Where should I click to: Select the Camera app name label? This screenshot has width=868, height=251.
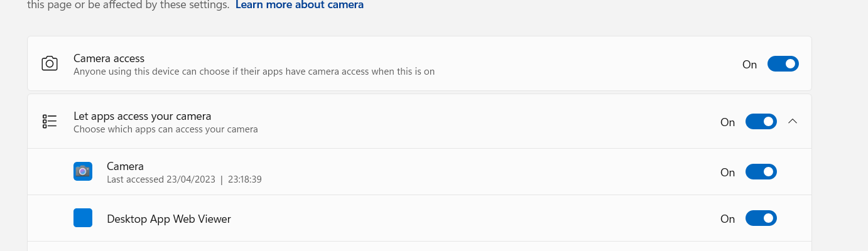click(125, 166)
